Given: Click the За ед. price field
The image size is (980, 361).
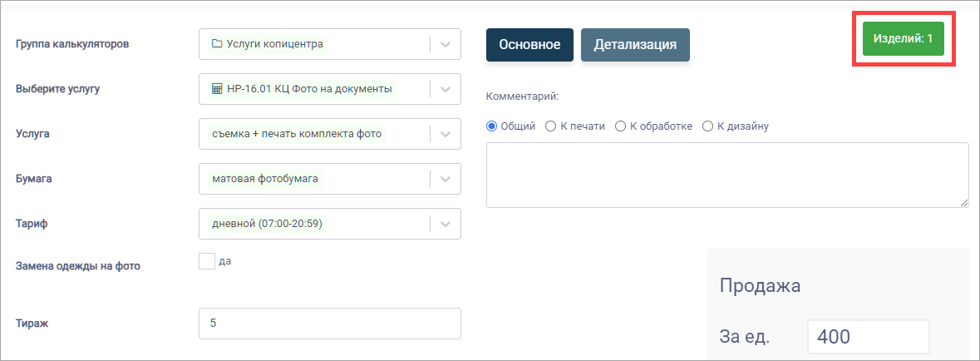Looking at the screenshot, I should click(868, 337).
